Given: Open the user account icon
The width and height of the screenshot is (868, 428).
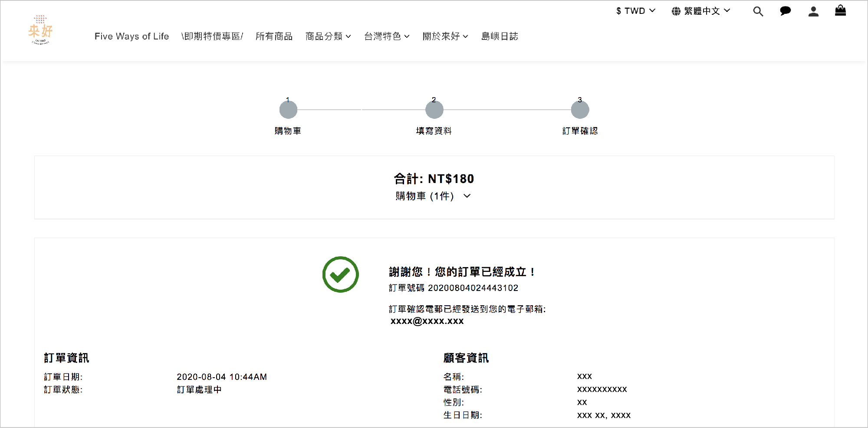Looking at the screenshot, I should click(x=813, y=11).
